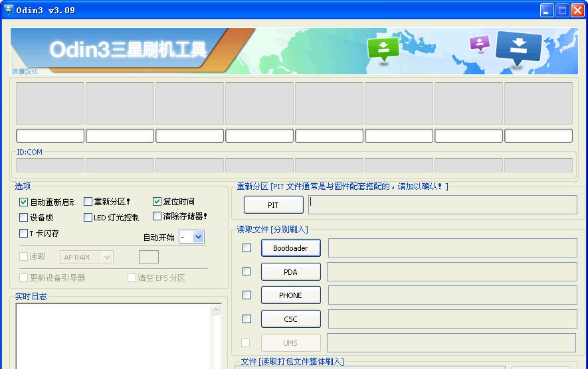This screenshot has height=369, width=588.
Task: Tick the checkbox next to PHONE
Action: (246, 295)
